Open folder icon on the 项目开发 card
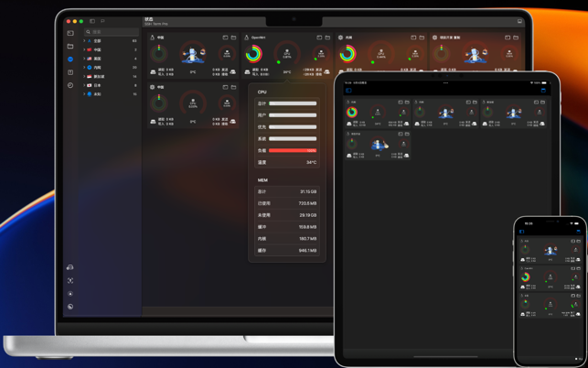Viewport: 588px width, 368px height. 516,38
